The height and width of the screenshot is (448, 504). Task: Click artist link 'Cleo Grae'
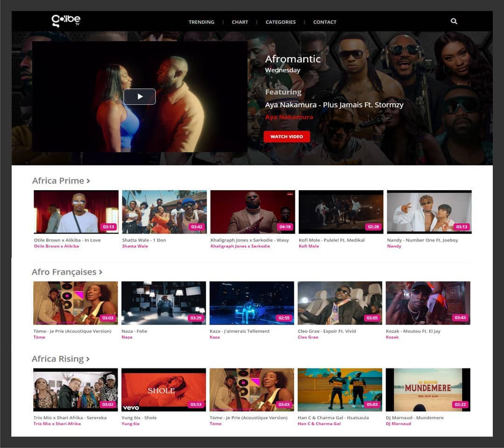(x=308, y=337)
